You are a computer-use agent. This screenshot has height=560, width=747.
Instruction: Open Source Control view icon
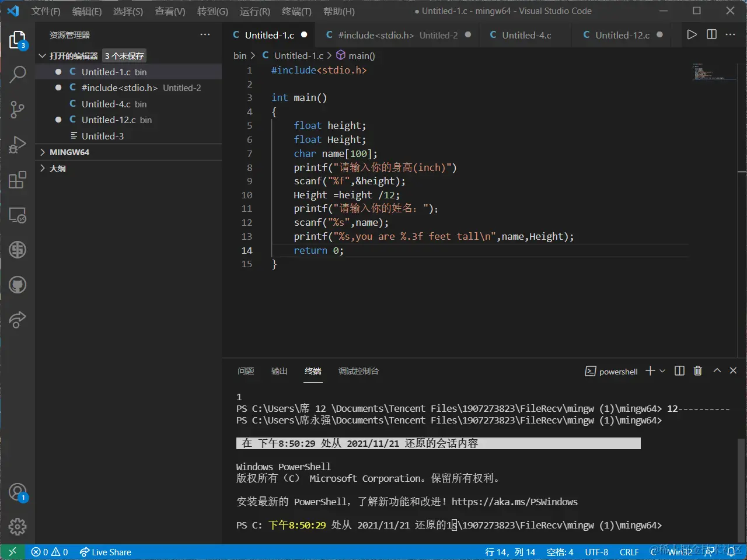tap(18, 109)
